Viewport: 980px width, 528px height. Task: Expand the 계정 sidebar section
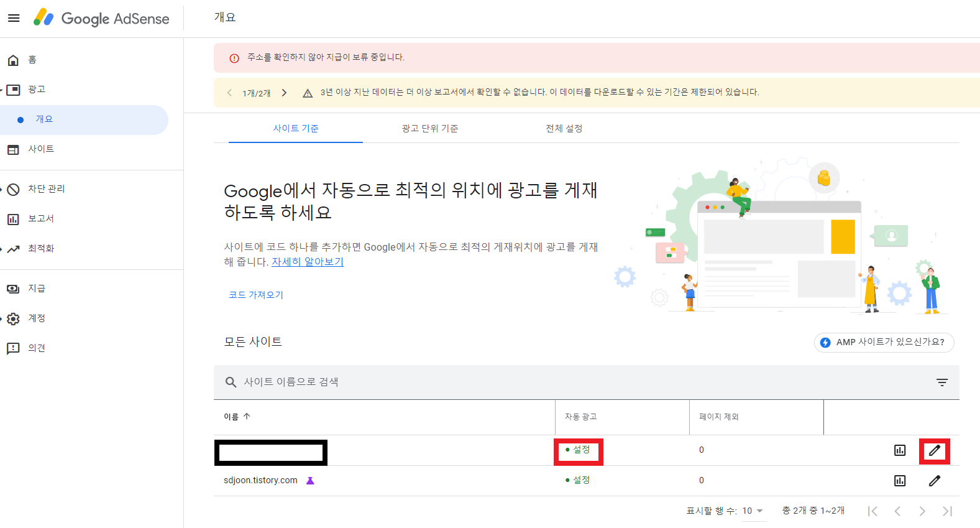[x=2, y=318]
